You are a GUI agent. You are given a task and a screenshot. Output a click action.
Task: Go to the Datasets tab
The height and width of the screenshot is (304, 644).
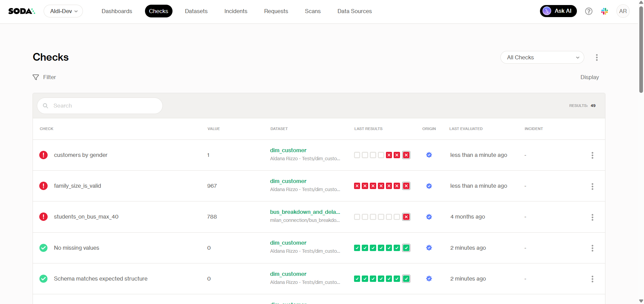[196, 11]
